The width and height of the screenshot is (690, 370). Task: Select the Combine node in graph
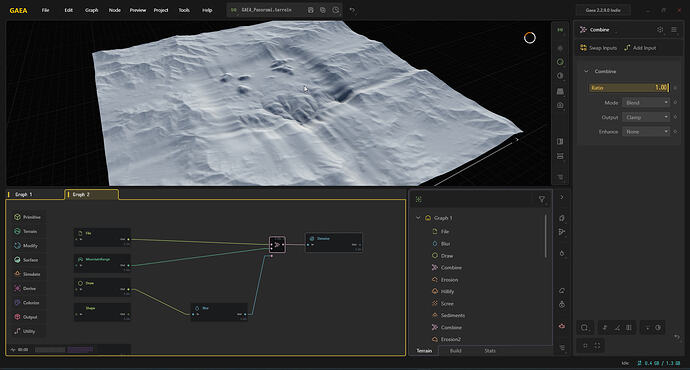point(277,245)
